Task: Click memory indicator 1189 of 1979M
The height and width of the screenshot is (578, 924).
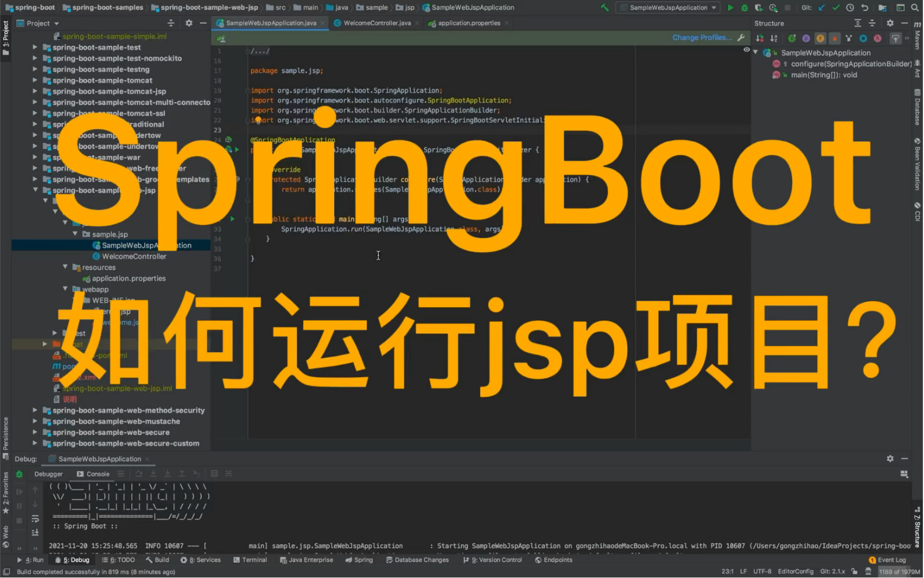Action: 899,572
